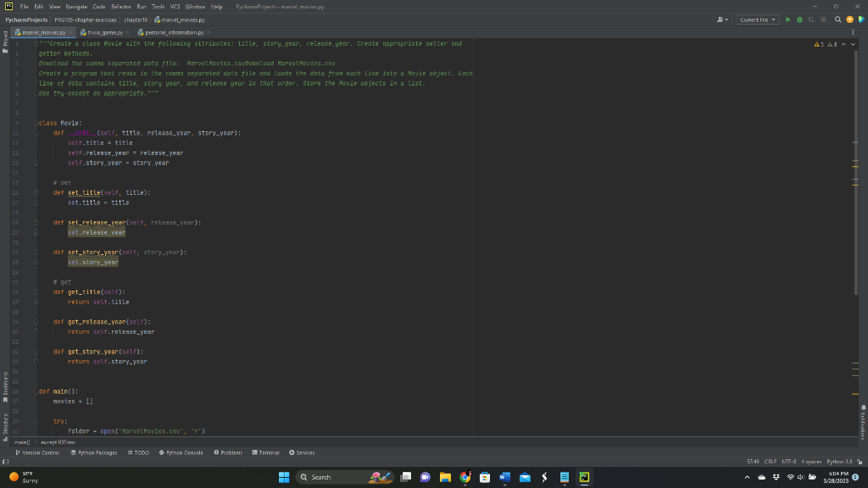The height and width of the screenshot is (488, 868).
Task: Open the Project tool window in left sidebar
Action: tap(4, 47)
